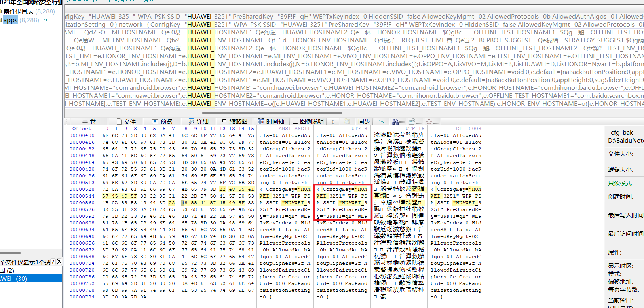Click the CP 10008 column header

tap(468, 129)
